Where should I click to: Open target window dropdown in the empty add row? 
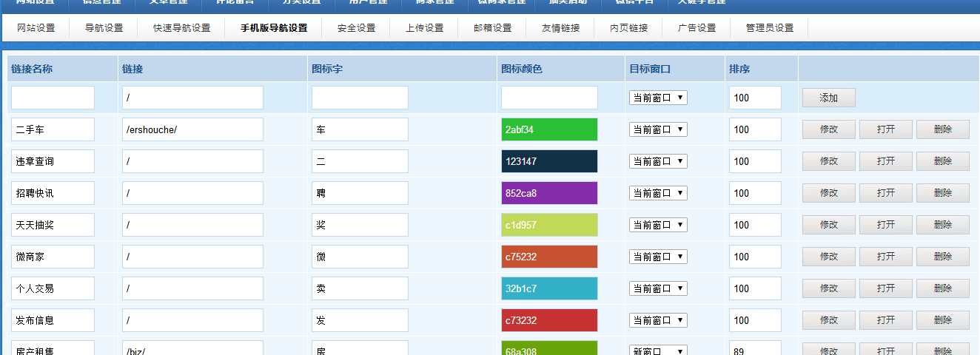(658, 98)
